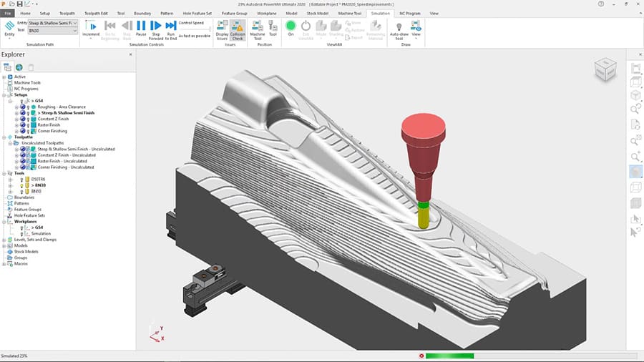The image size is (644, 362).
Task: Expand the Models tree node
Action: click(4, 245)
